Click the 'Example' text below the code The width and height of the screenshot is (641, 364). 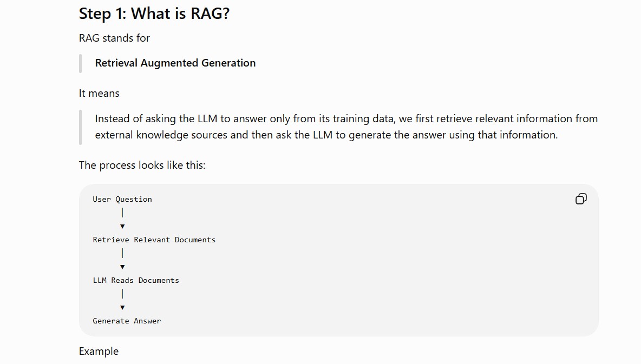[x=99, y=352]
